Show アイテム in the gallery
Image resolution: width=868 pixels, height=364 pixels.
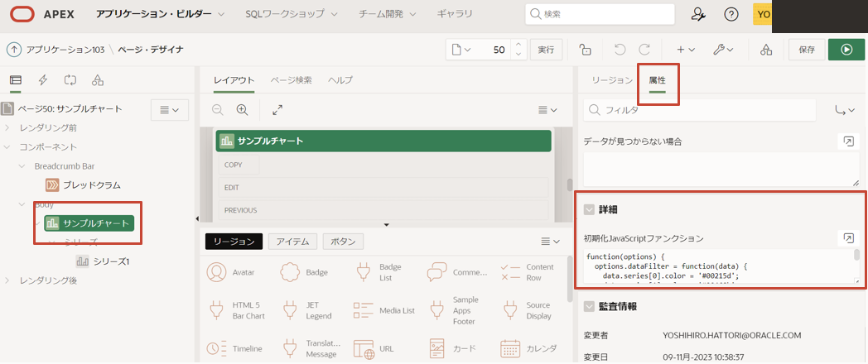pyautogui.click(x=292, y=242)
